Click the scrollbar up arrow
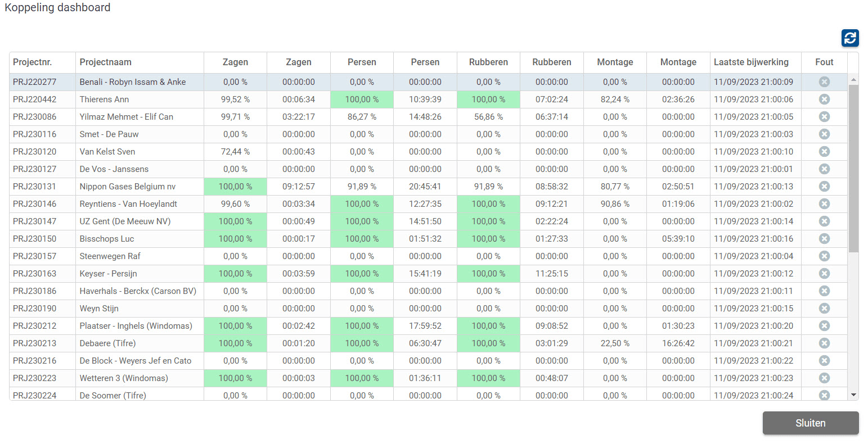Viewport: 868px width, 444px height. (853, 80)
